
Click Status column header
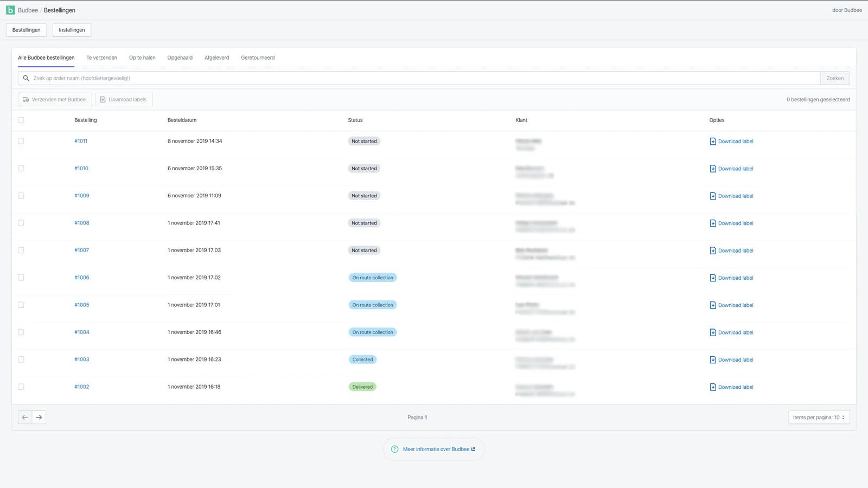click(x=355, y=120)
